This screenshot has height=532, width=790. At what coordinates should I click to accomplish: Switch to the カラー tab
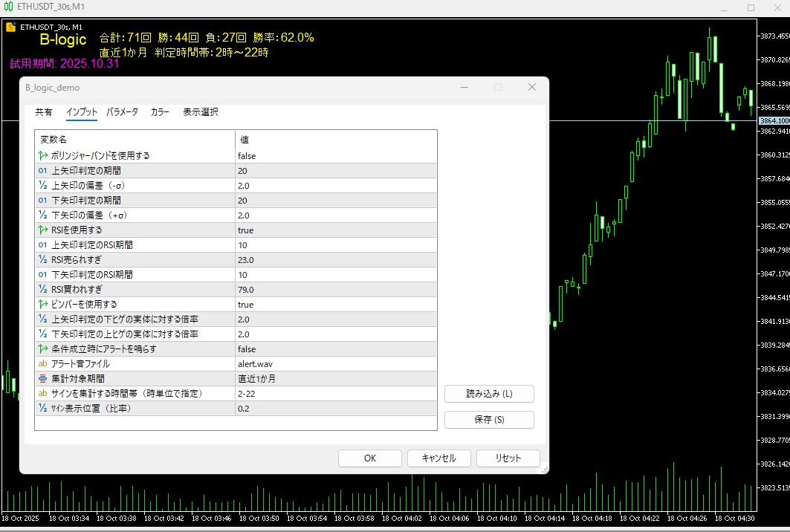[160, 112]
